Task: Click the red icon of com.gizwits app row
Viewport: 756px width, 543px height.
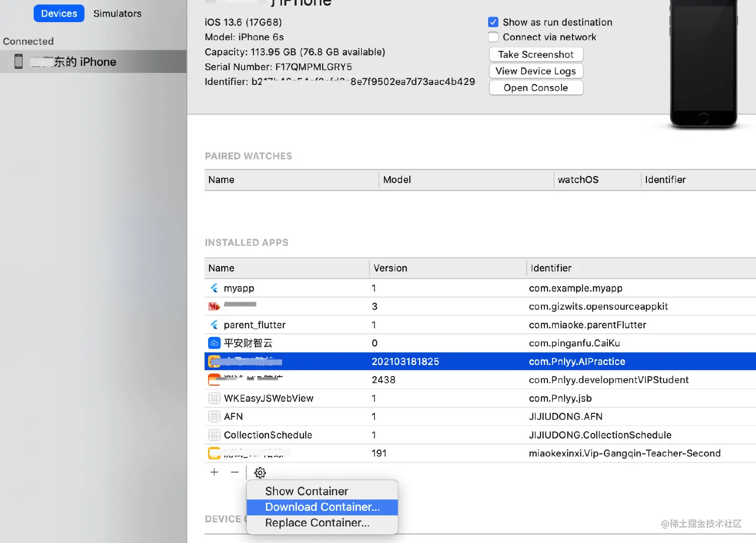Action: point(215,306)
